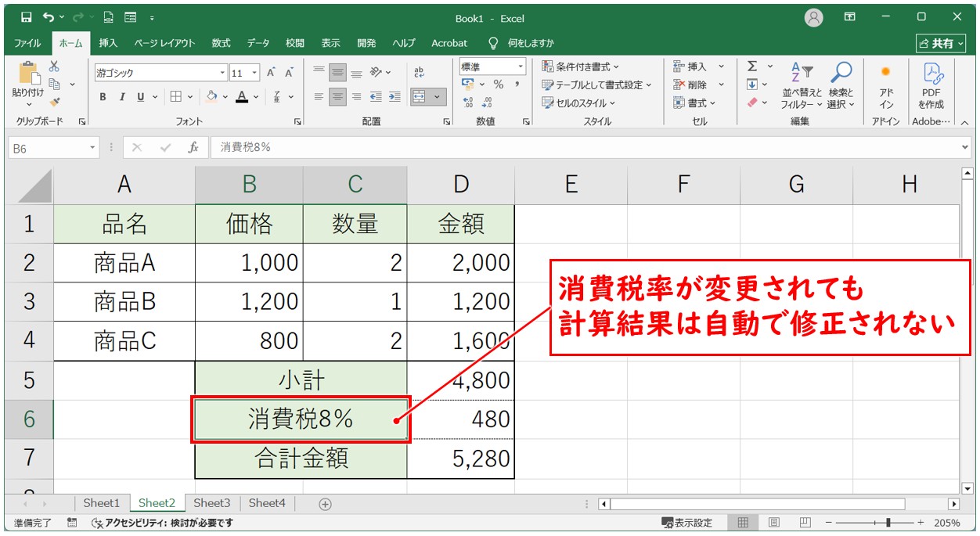This screenshot has width=980, height=536.
Task: Open the アドイン add-ins button
Action: [886, 86]
